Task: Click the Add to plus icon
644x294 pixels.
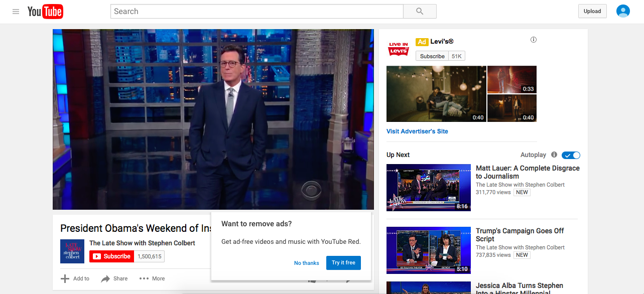Action: [x=65, y=278]
